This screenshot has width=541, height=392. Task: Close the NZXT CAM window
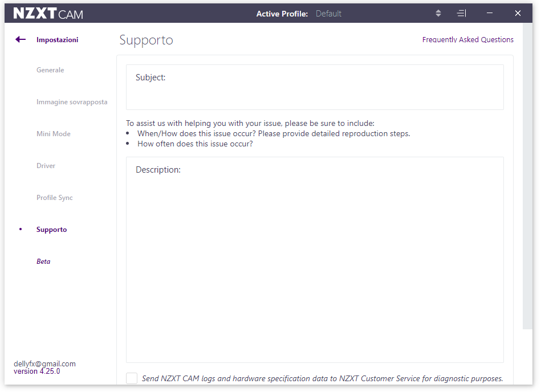click(x=518, y=13)
